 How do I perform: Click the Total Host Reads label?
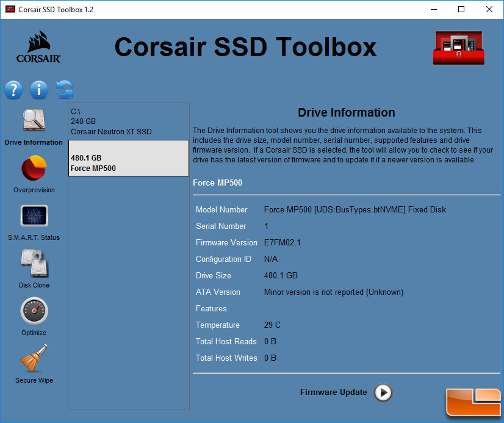point(226,341)
